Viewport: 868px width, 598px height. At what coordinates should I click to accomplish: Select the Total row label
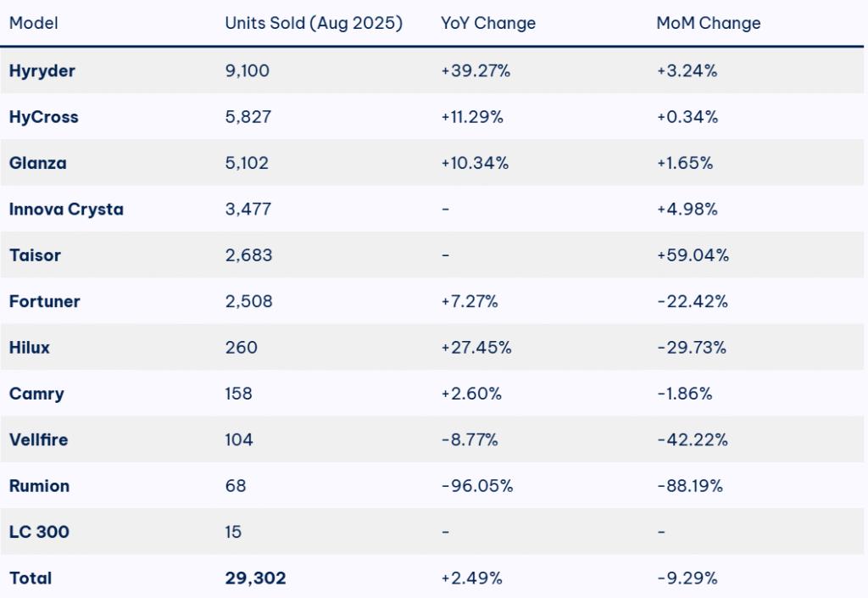31,578
